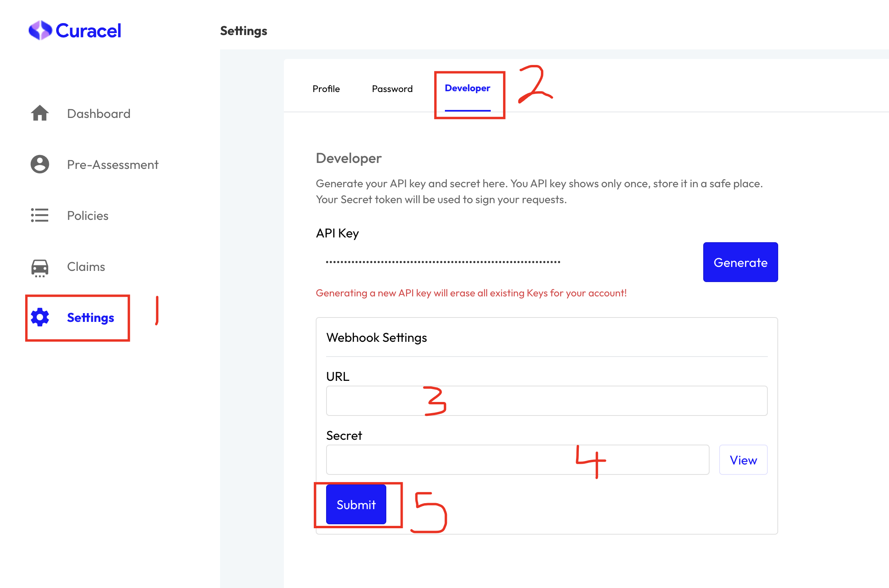Click the Secret input field
Viewport: 889px width, 588px height.
point(517,459)
